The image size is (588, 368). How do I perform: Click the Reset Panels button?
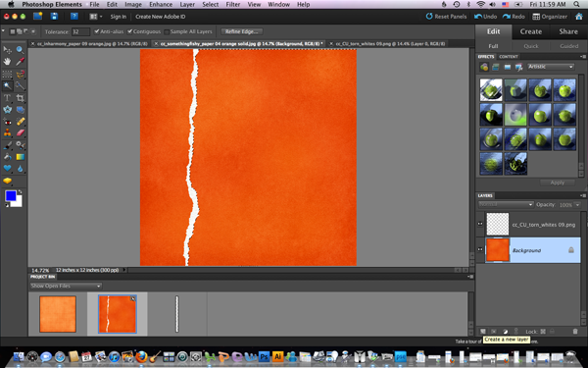pos(446,16)
